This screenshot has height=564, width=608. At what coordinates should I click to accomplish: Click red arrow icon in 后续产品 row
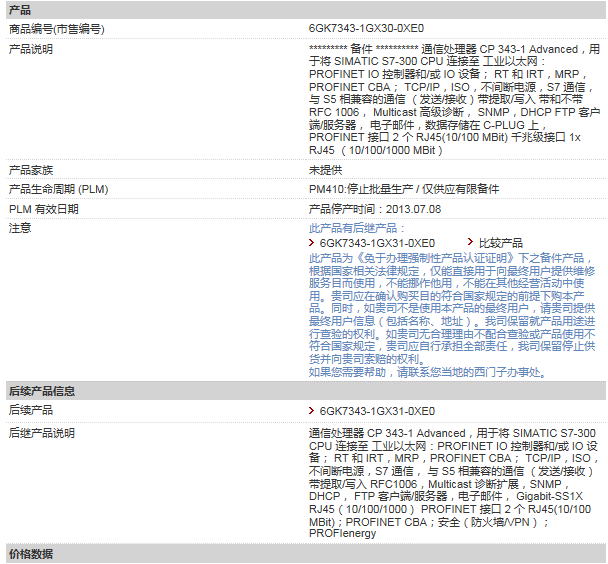tap(311, 410)
